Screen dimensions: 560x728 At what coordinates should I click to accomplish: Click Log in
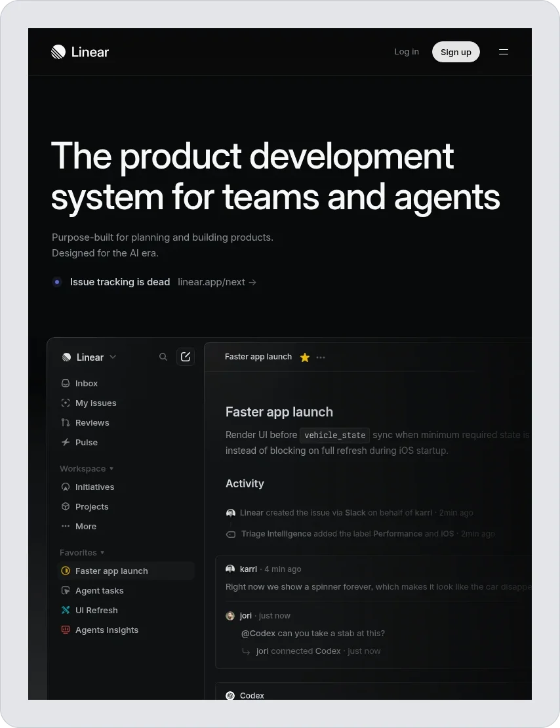407,52
